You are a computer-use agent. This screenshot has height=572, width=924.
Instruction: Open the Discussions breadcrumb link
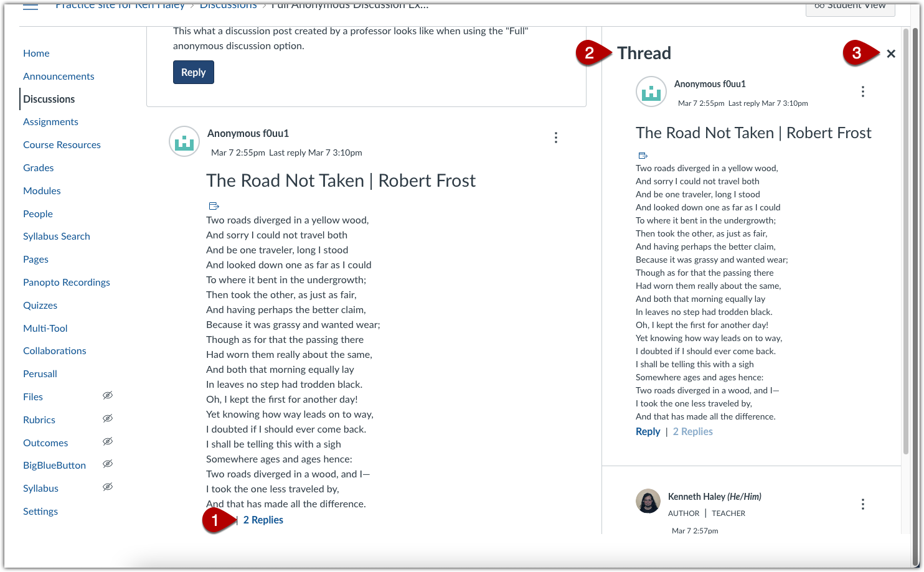(x=228, y=5)
